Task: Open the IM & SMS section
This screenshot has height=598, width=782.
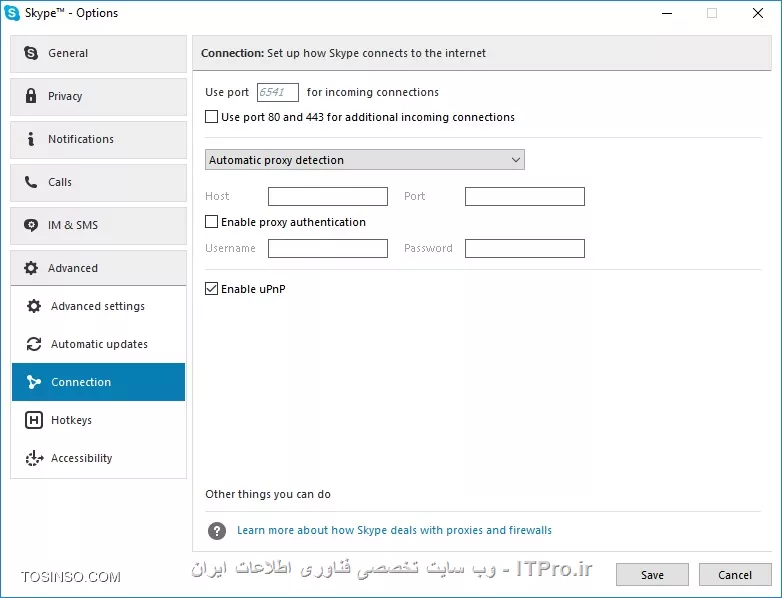Action: pyautogui.click(x=98, y=225)
